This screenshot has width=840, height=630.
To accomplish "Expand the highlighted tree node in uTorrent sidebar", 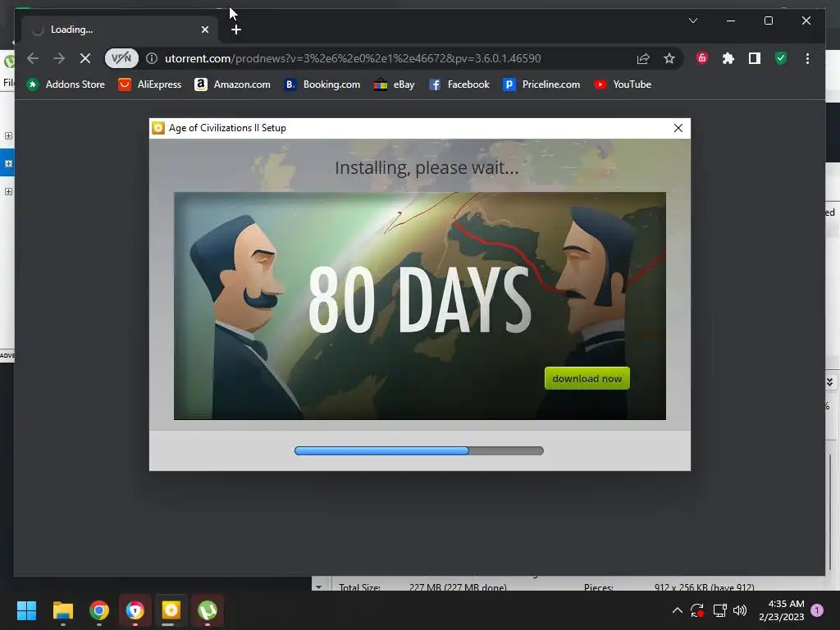I will tap(8, 164).
